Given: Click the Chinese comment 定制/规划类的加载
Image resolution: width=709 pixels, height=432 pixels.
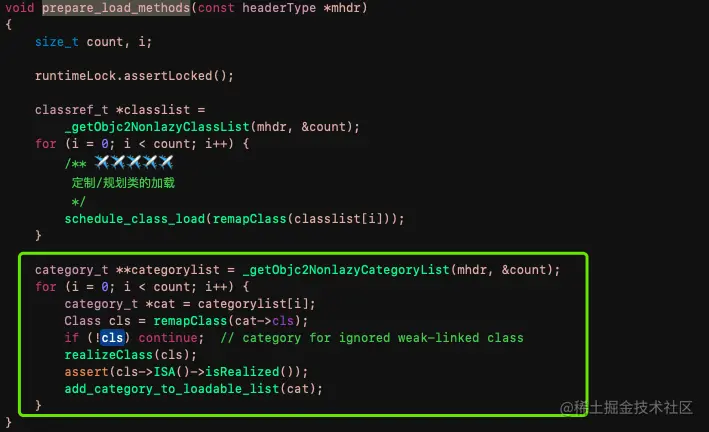Looking at the screenshot, I should [123, 183].
